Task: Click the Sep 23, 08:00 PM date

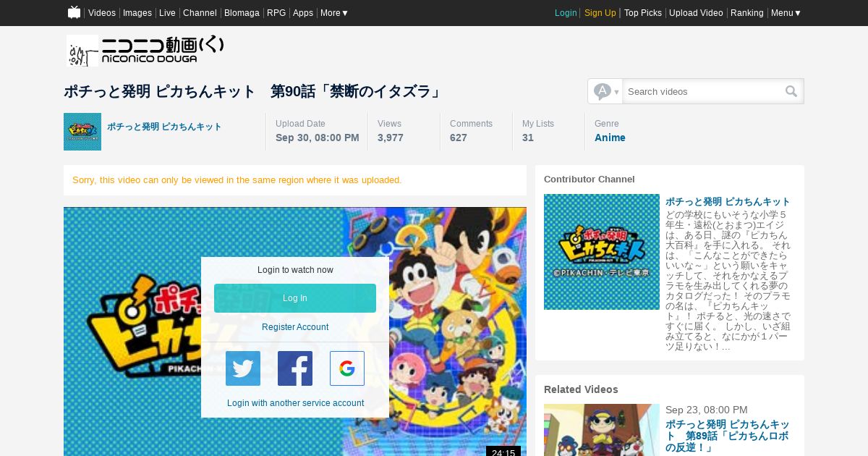Action: click(707, 410)
